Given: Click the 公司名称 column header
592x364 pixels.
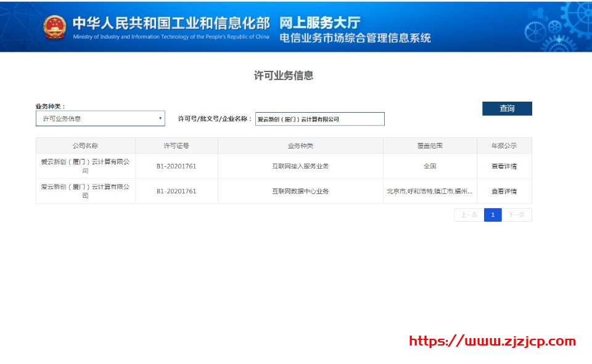Looking at the screenshot, I should click(x=85, y=145).
